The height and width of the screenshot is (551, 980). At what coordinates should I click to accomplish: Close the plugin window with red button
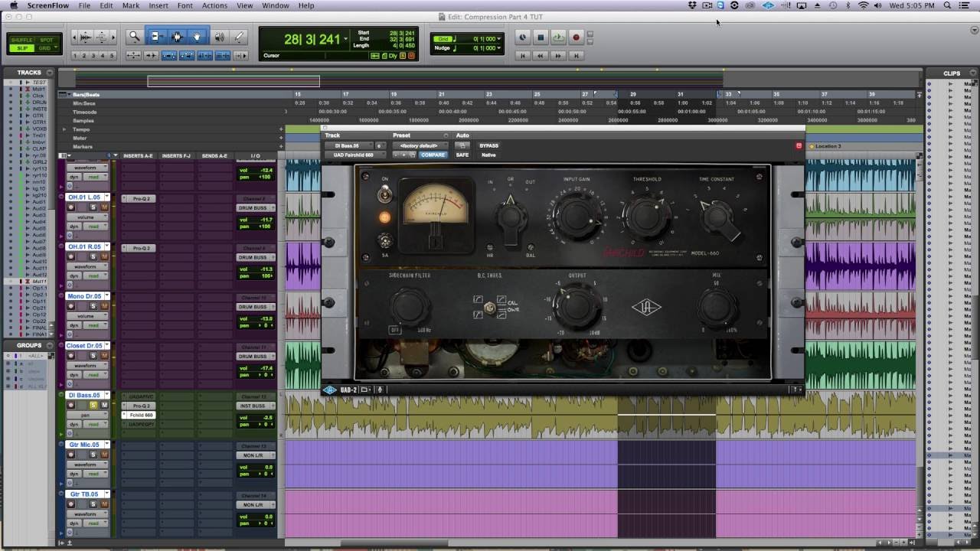(799, 145)
